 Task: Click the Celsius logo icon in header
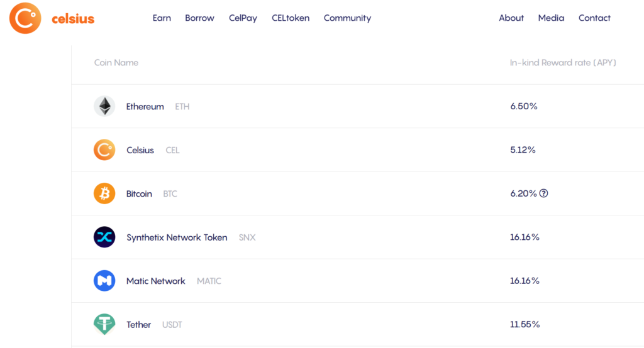tap(25, 18)
